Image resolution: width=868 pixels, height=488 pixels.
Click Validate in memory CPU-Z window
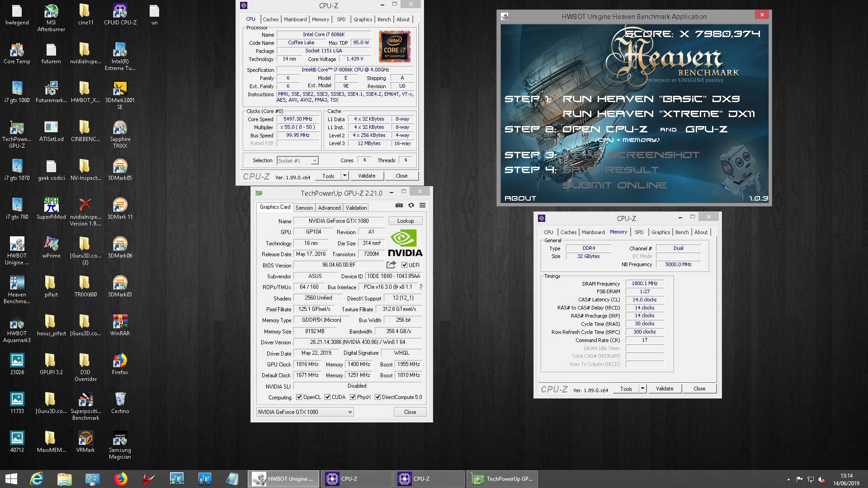665,389
